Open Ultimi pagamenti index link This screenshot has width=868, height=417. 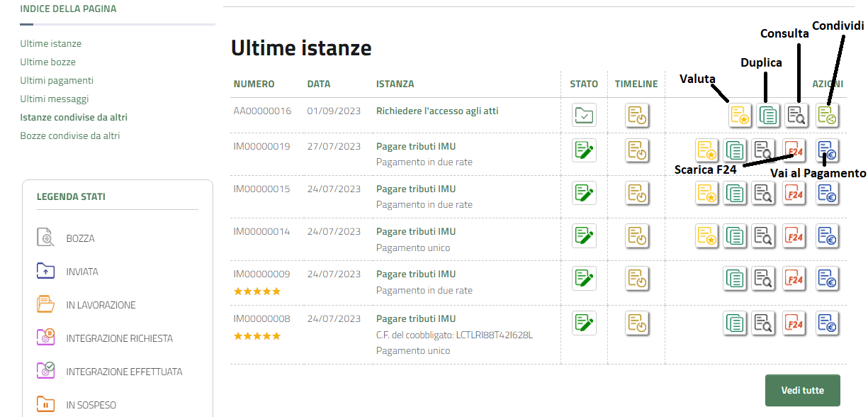click(x=57, y=81)
